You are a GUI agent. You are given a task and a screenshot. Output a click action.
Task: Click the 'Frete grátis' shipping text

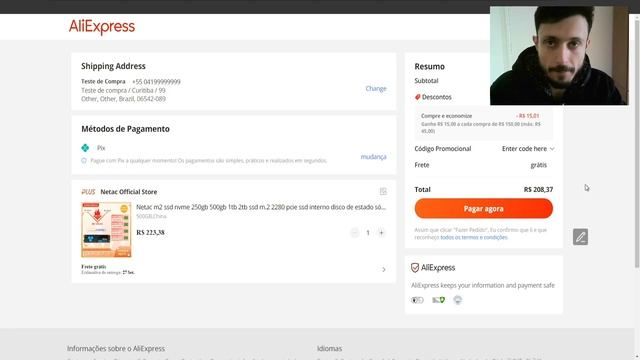[x=93, y=267]
